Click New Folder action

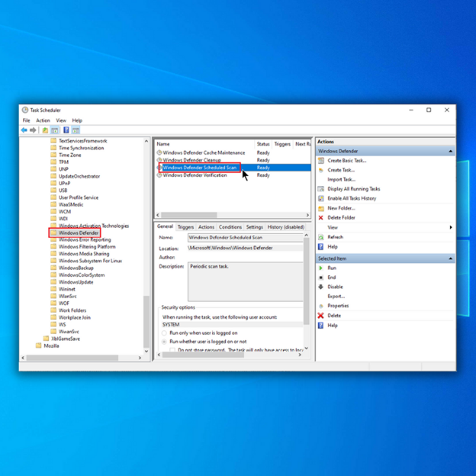click(341, 208)
